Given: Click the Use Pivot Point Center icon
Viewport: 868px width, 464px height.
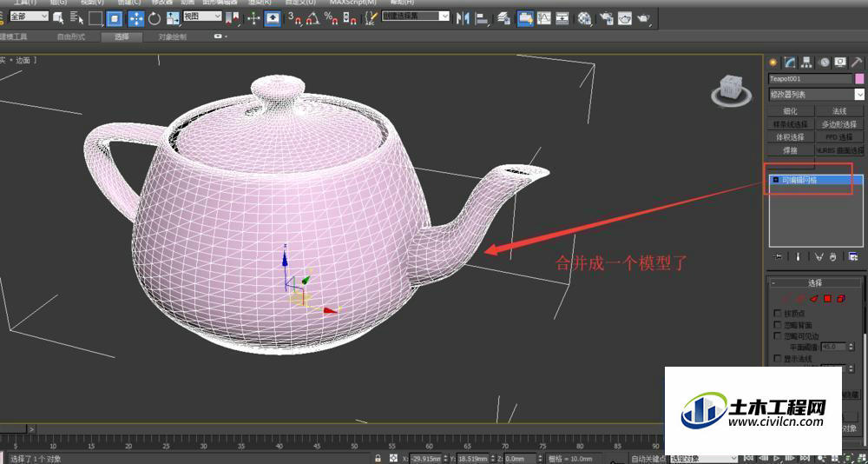Looking at the screenshot, I should pyautogui.click(x=232, y=19).
